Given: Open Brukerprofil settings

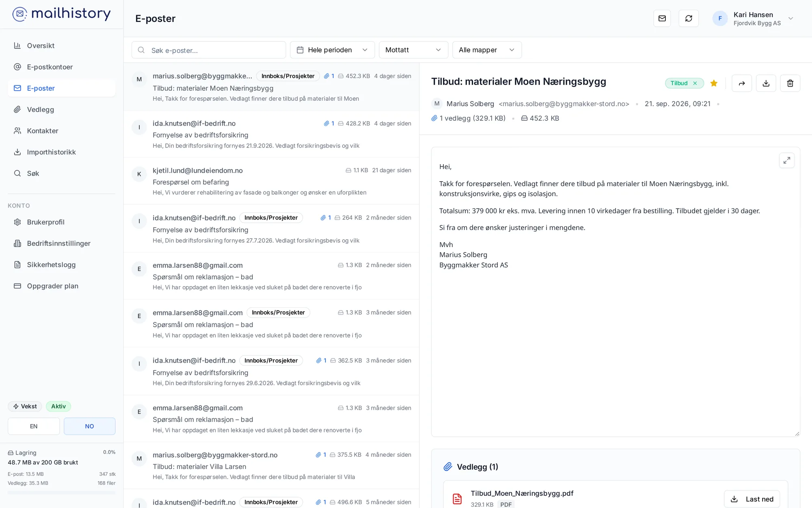Looking at the screenshot, I should tap(62, 222).
